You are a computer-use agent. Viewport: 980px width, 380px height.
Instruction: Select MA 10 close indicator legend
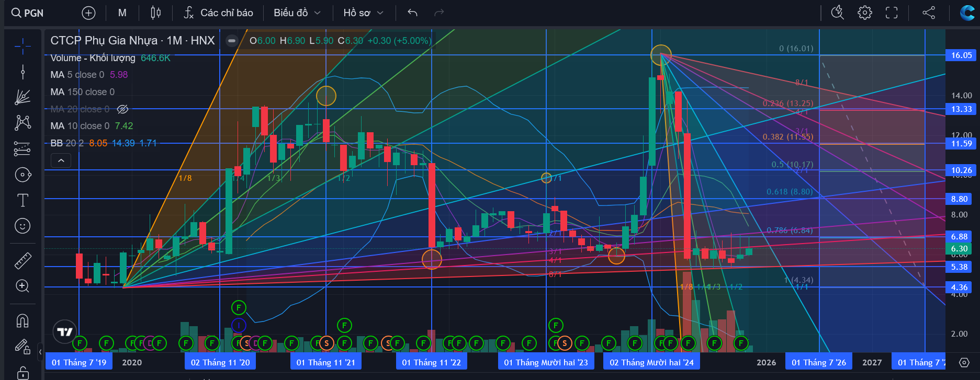coord(80,126)
